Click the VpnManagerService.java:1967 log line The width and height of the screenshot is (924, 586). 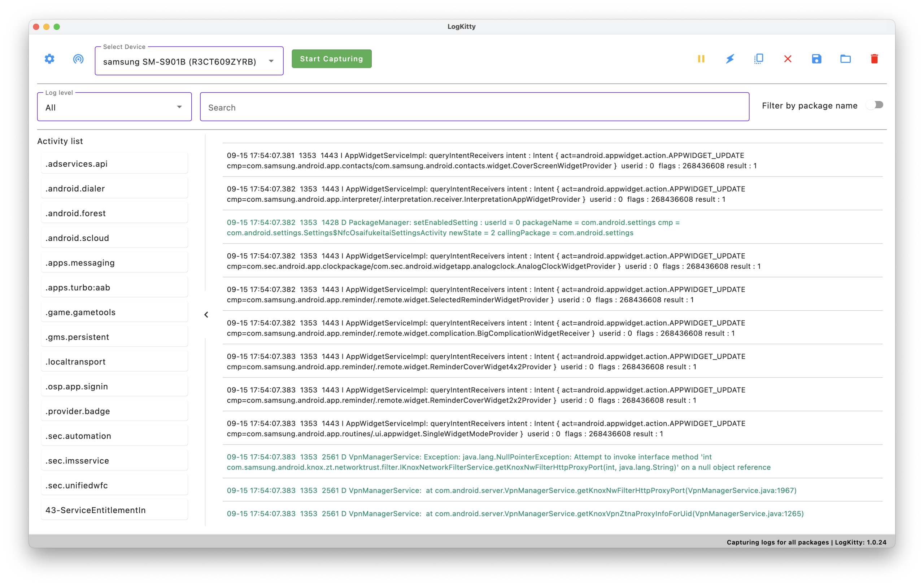pyautogui.click(x=553, y=490)
